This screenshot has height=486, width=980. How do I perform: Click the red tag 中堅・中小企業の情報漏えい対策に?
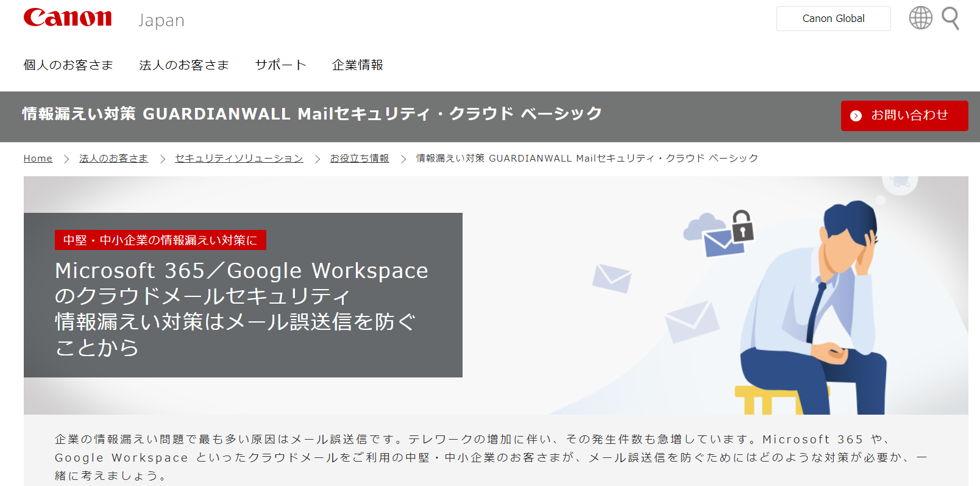(160, 240)
